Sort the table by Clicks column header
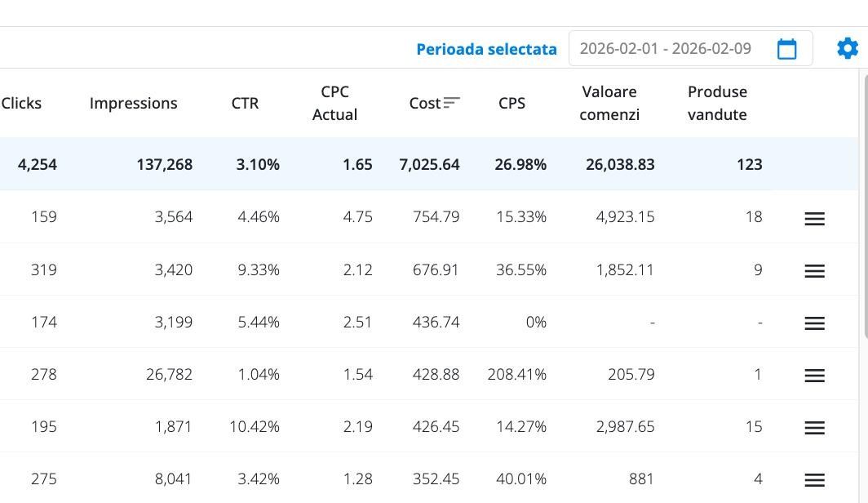The width and height of the screenshot is (868, 503). 21,103
